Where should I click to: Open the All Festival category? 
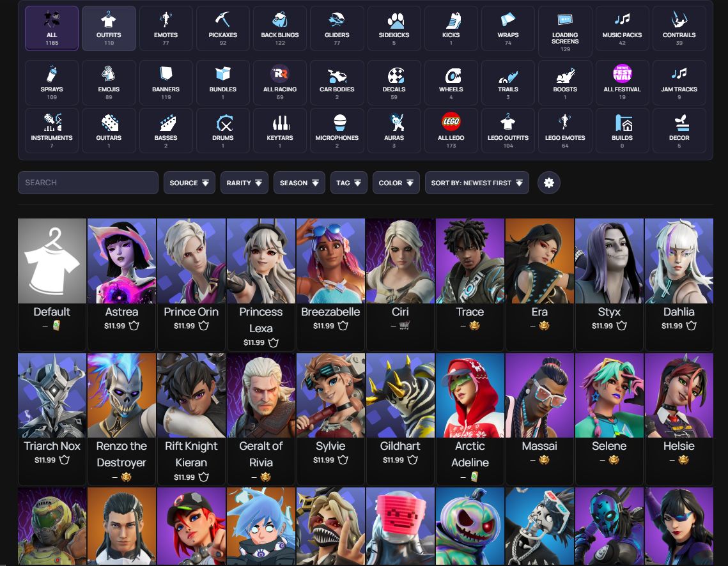point(622,82)
